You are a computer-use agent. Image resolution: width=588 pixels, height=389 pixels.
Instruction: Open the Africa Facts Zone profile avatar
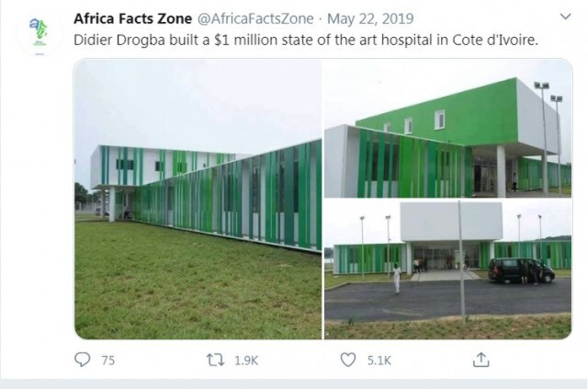[39, 33]
